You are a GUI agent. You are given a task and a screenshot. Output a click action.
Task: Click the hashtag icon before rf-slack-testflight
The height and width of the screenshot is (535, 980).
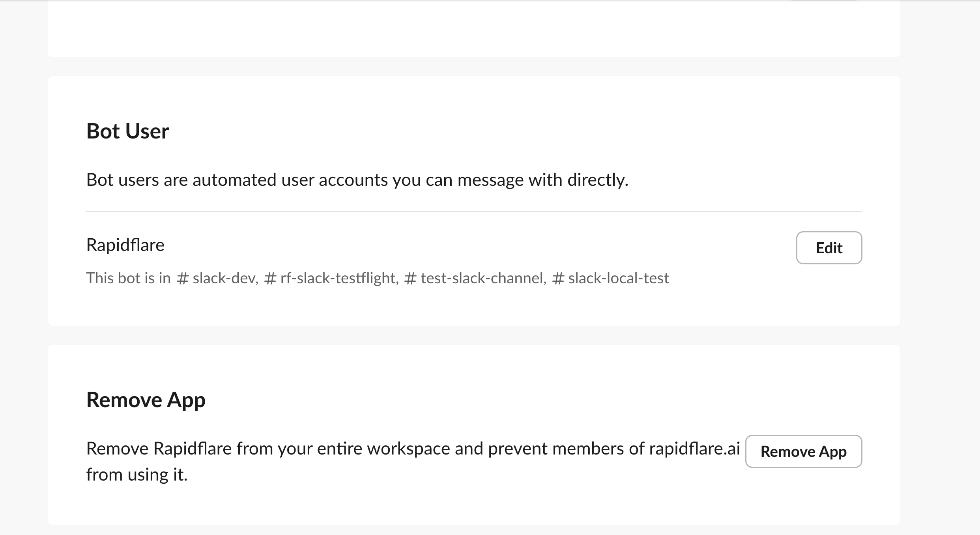270,278
